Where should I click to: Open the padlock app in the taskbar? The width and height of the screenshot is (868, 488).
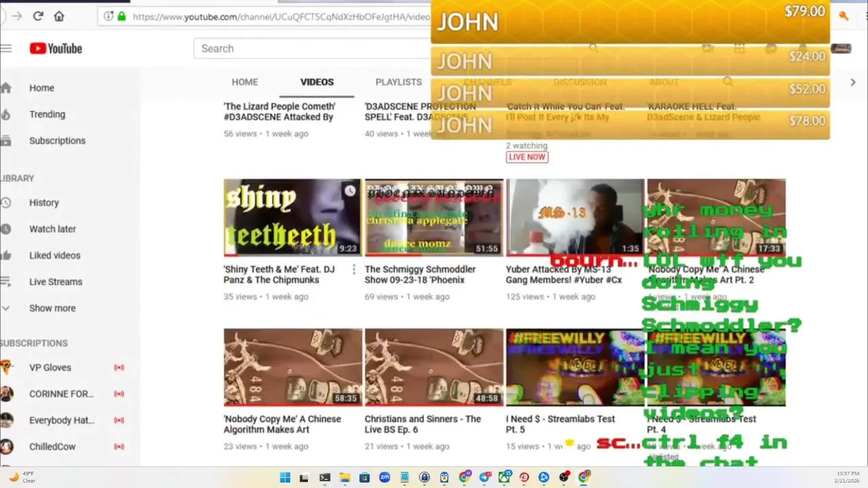425,478
